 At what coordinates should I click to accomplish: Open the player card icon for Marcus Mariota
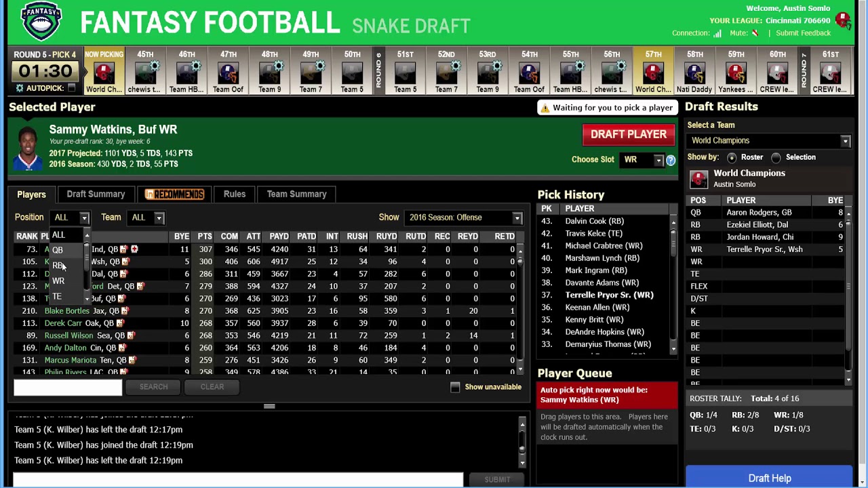[x=132, y=360]
